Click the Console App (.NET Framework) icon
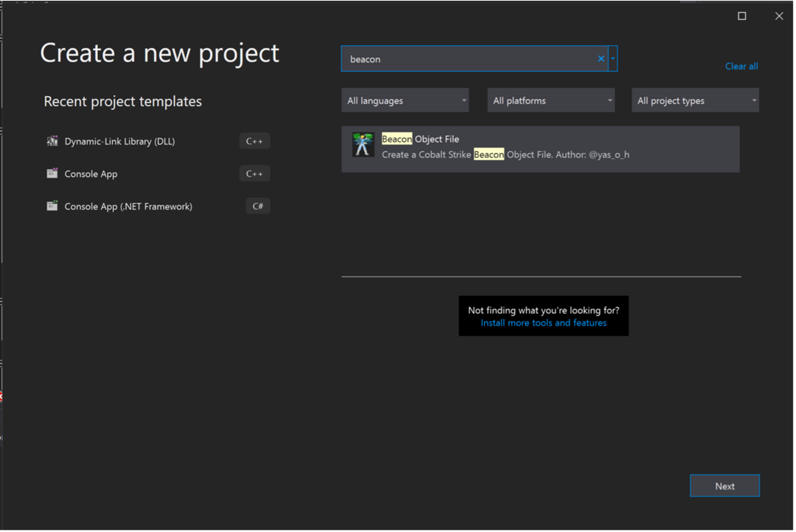The height and width of the screenshot is (532, 796). [52, 206]
